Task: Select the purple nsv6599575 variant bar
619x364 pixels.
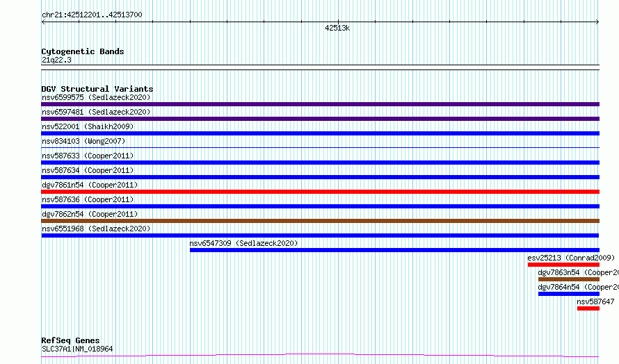Action: point(320,104)
